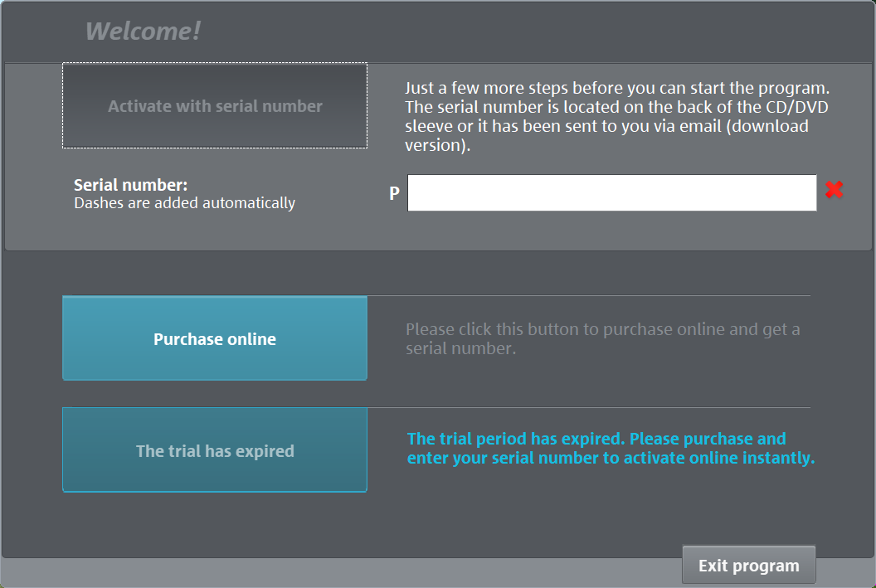This screenshot has width=876, height=588.
Task: Exit the program using Exit program button
Action: point(748,566)
